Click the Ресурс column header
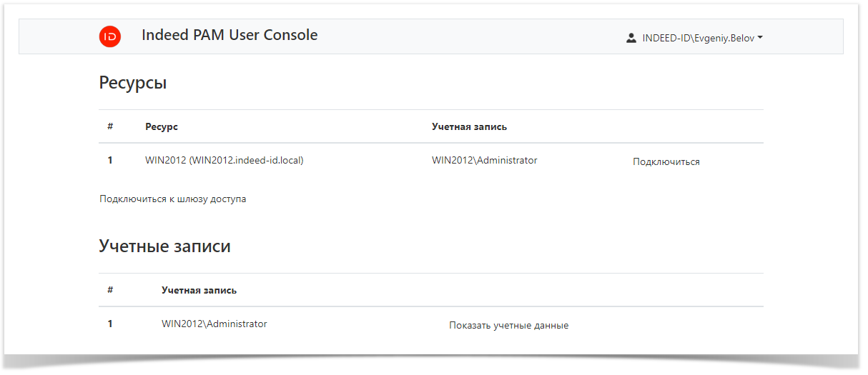Image resolution: width=868 pixels, height=375 pixels. (x=161, y=126)
